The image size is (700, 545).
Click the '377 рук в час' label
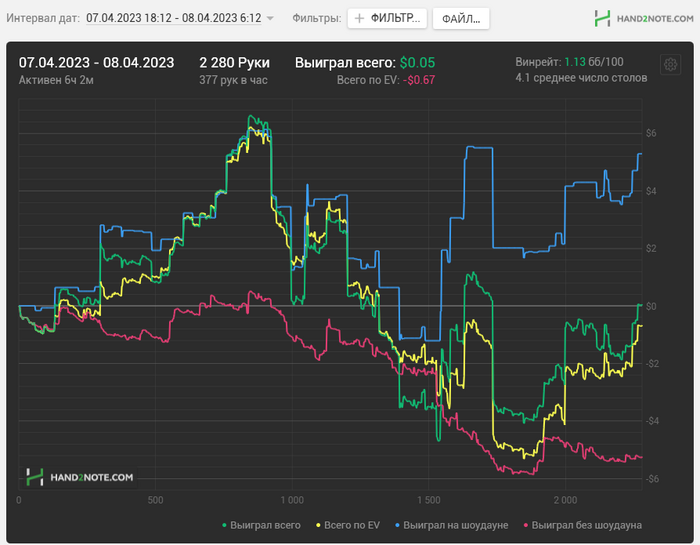[233, 80]
